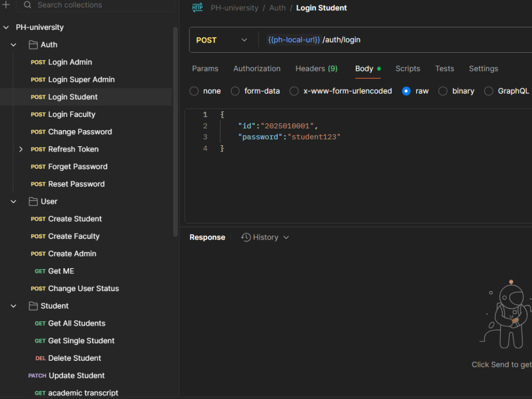Open the Get Single Student request
This screenshot has width=532, height=399.
(74, 340)
